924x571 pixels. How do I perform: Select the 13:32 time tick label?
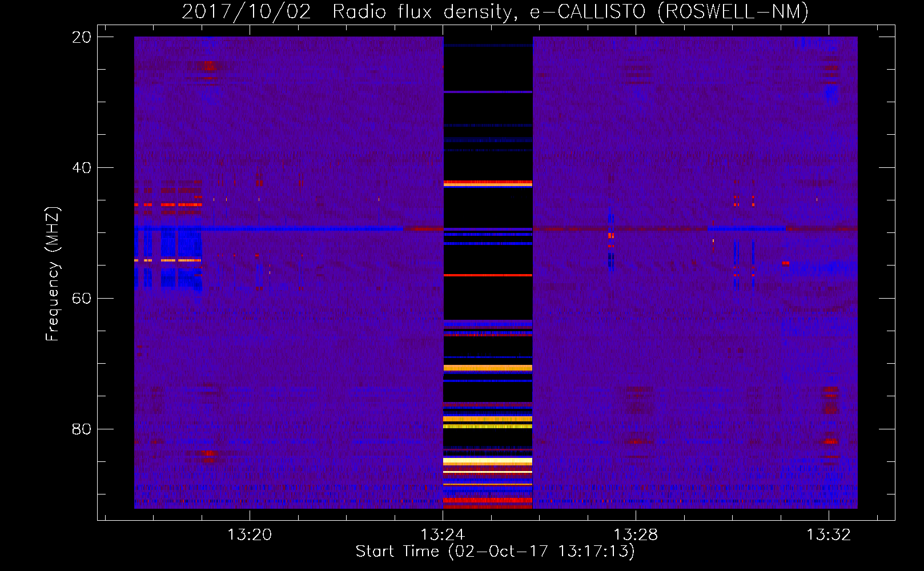[829, 535]
